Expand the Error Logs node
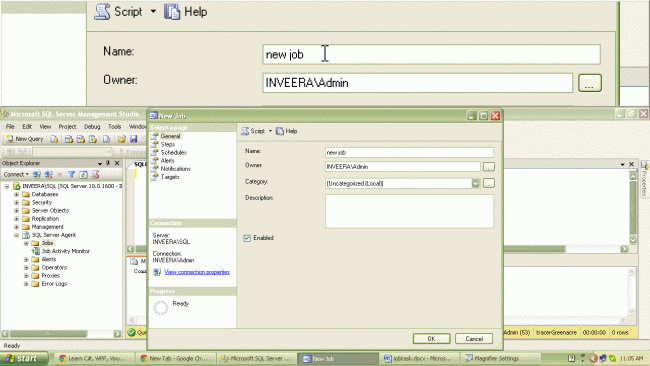This screenshot has height=366, width=650. point(26,284)
